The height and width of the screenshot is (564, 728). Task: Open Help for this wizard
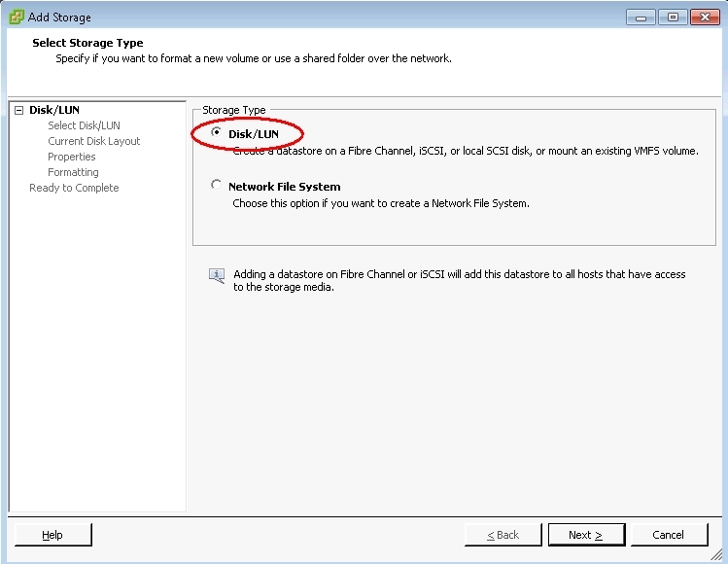52,535
